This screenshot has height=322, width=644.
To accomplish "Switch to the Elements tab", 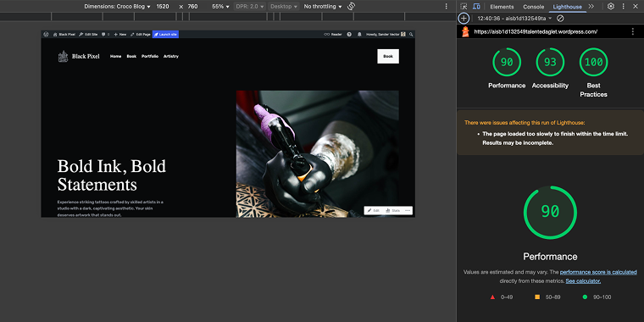I will coord(502,7).
